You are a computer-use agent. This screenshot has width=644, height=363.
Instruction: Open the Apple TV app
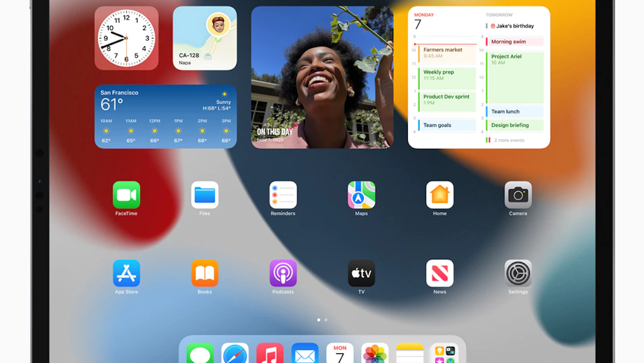coord(361,273)
